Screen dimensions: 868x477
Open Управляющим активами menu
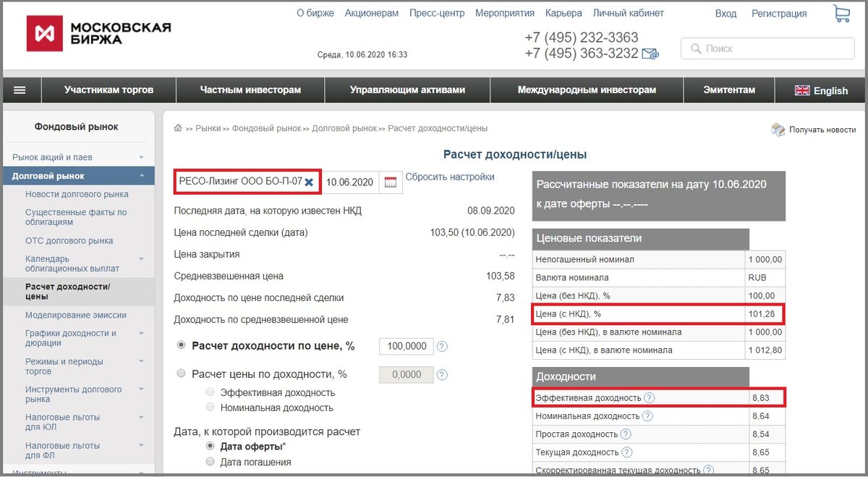407,90
